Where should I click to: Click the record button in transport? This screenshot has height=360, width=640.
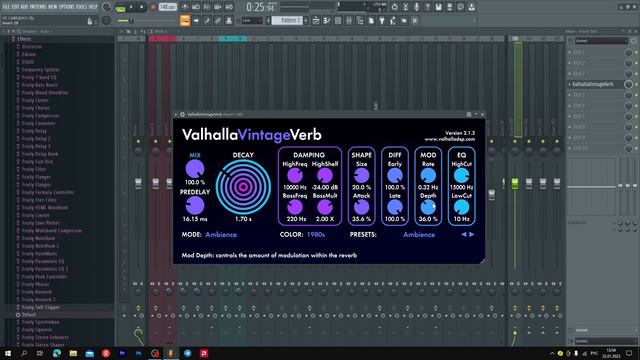click(153, 7)
